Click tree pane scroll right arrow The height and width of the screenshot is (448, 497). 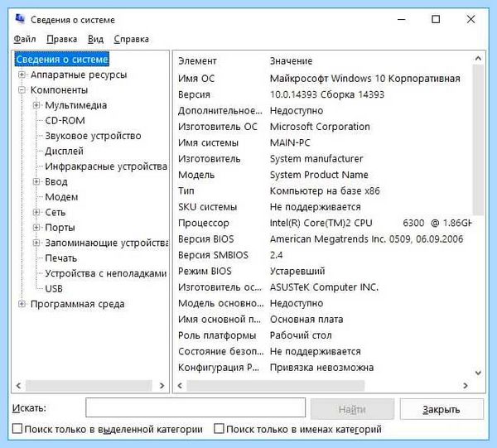pyautogui.click(x=162, y=386)
